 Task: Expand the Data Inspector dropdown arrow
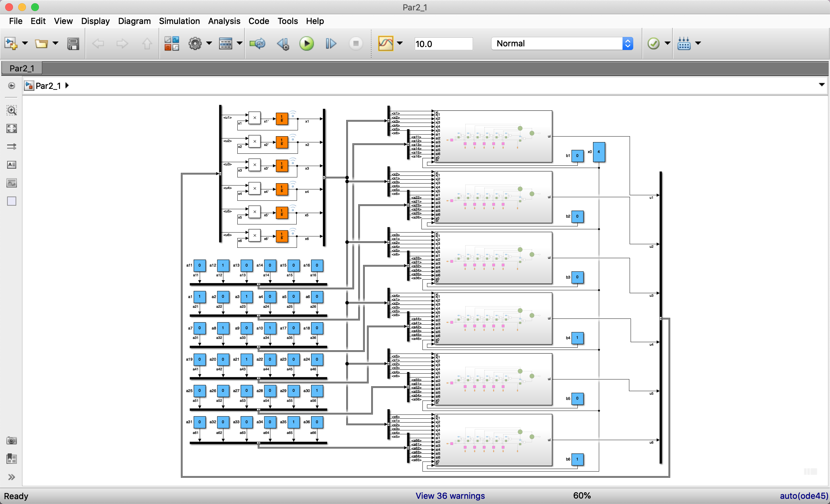[x=400, y=43]
